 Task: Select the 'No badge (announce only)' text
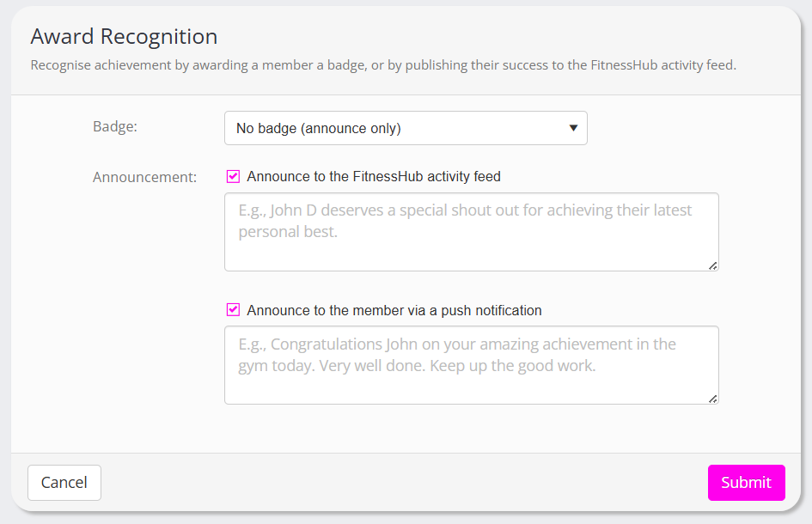[x=318, y=129]
